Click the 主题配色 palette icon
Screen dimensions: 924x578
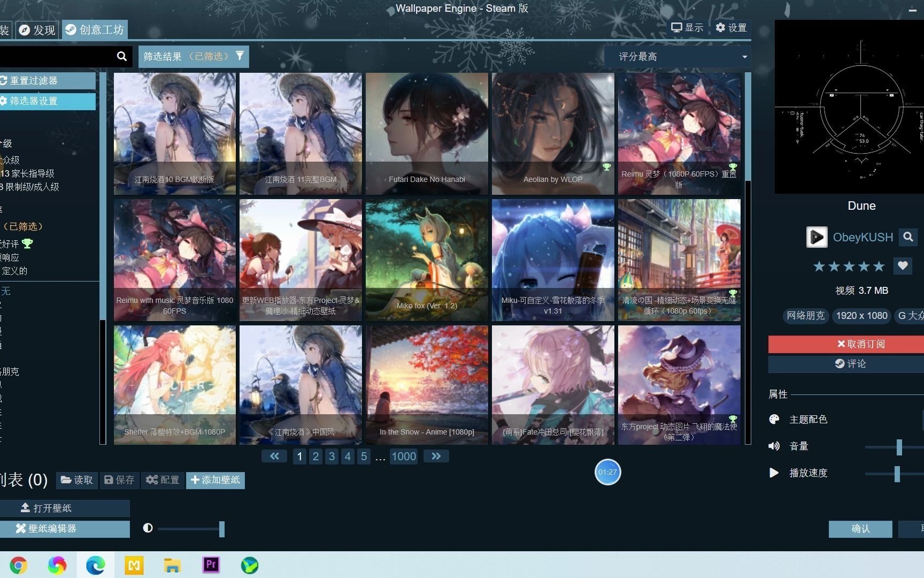[x=774, y=419]
